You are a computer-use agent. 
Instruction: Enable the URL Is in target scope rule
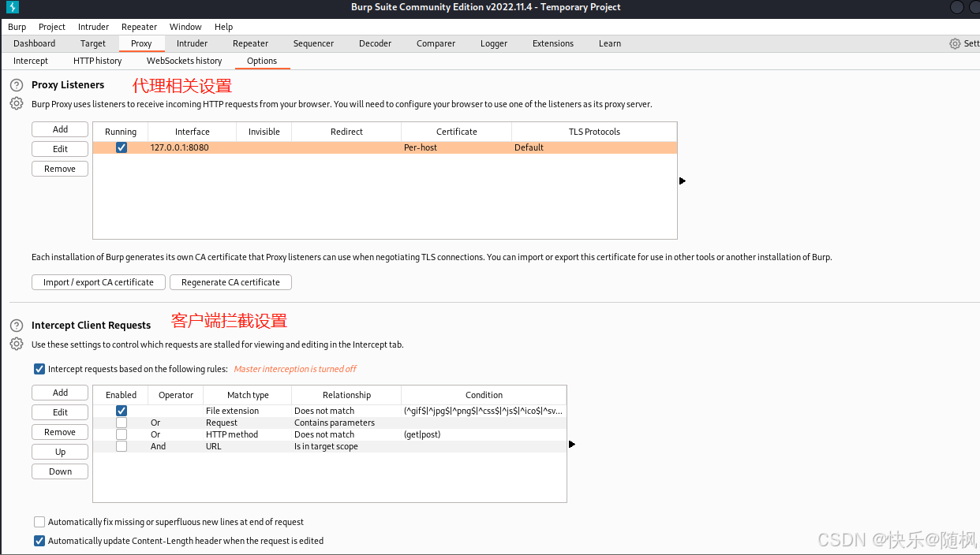coord(121,446)
